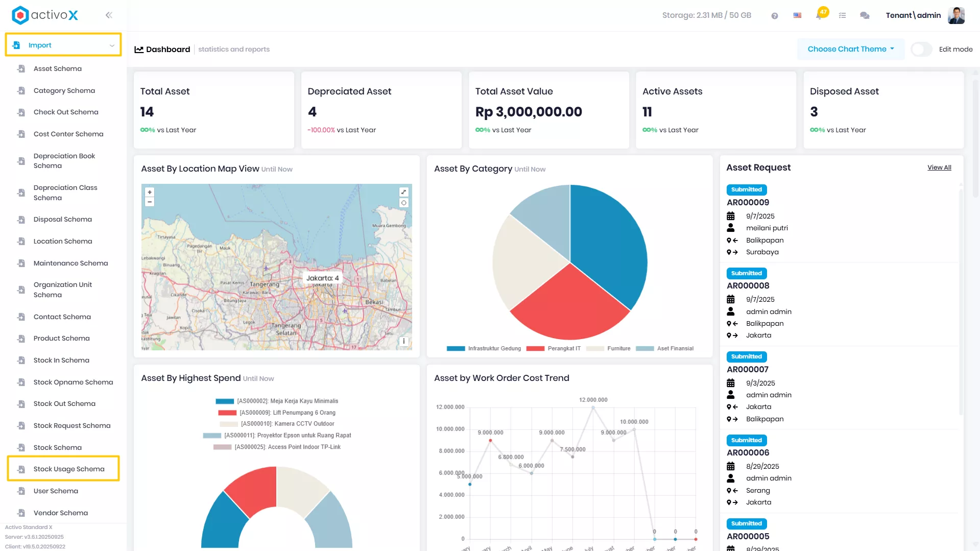Click the destination icon for AR000006

point(732,502)
